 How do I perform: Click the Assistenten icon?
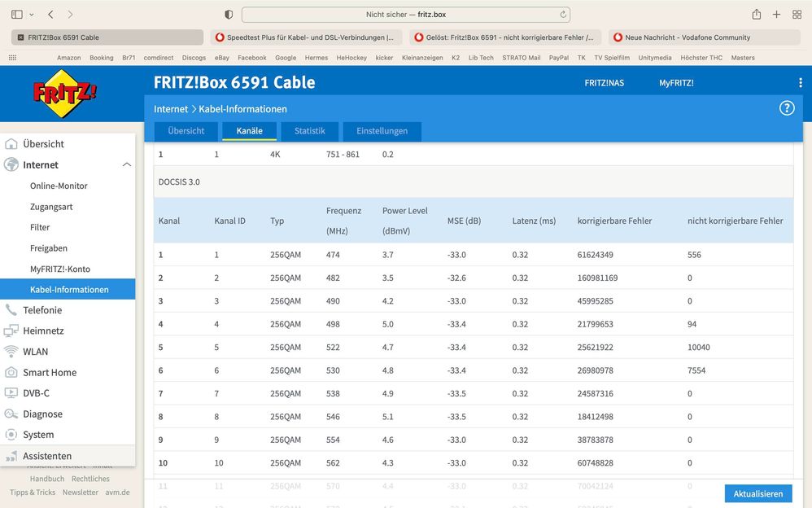pos(11,456)
